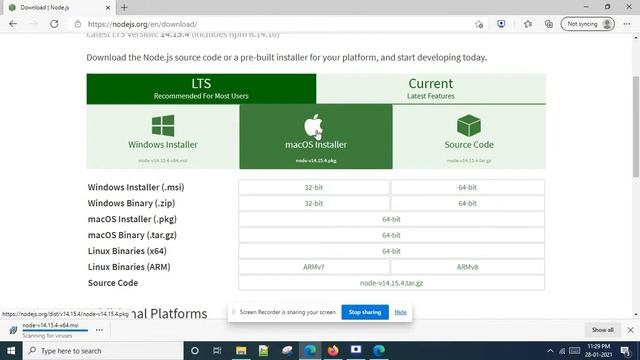Click the Windows Installer (.msi) row label
The image size is (640, 360).
pos(136,187)
